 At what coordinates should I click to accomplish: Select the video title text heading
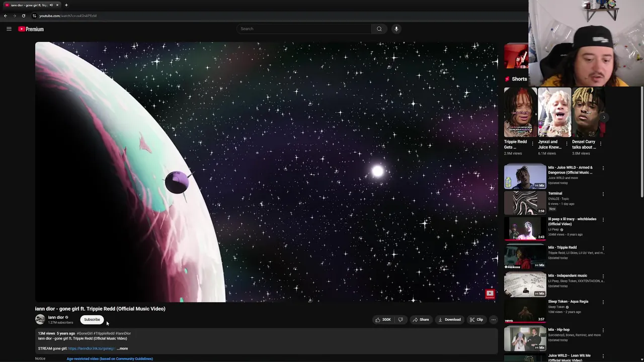point(100,309)
